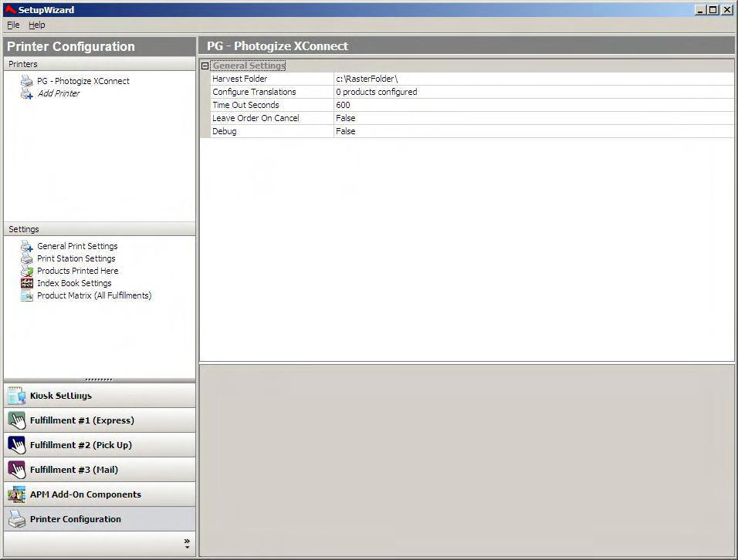Select PG - Photogize XConnect printer
The height and width of the screenshot is (560, 738).
tap(83, 81)
